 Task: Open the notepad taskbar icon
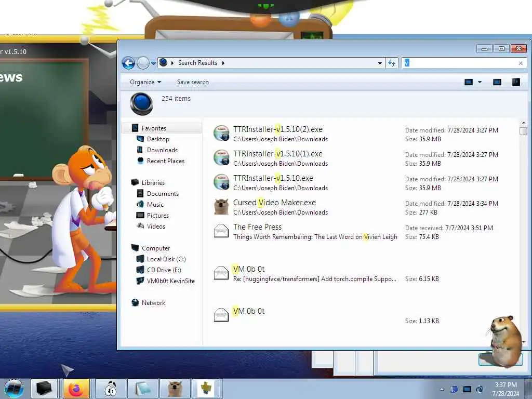(x=142, y=389)
